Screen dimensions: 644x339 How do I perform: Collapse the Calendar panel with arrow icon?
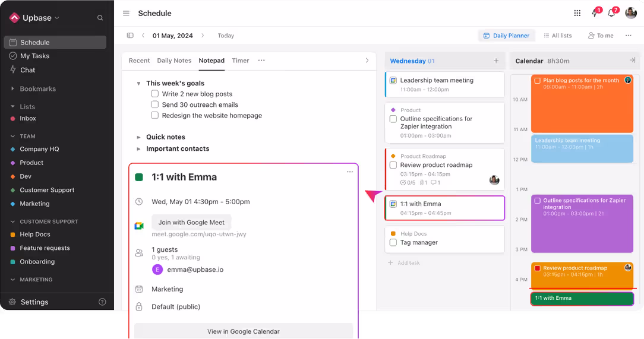pos(632,61)
